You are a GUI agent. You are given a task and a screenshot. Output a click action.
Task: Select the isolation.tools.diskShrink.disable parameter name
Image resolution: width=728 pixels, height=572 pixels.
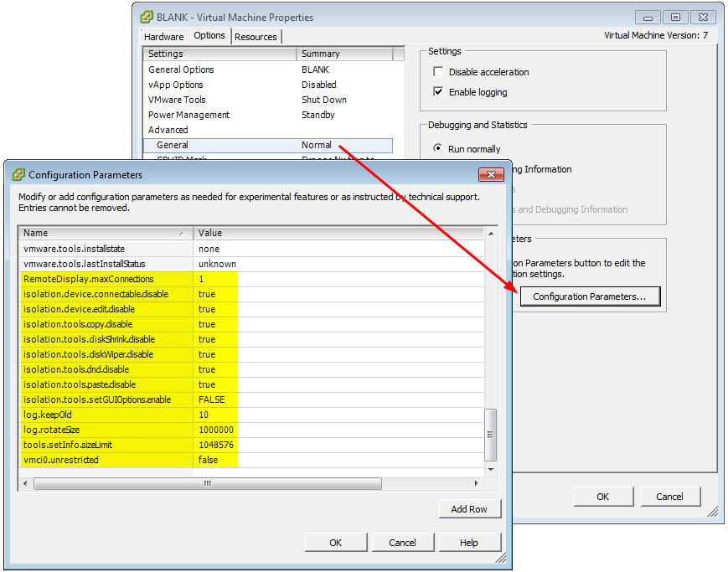[89, 339]
